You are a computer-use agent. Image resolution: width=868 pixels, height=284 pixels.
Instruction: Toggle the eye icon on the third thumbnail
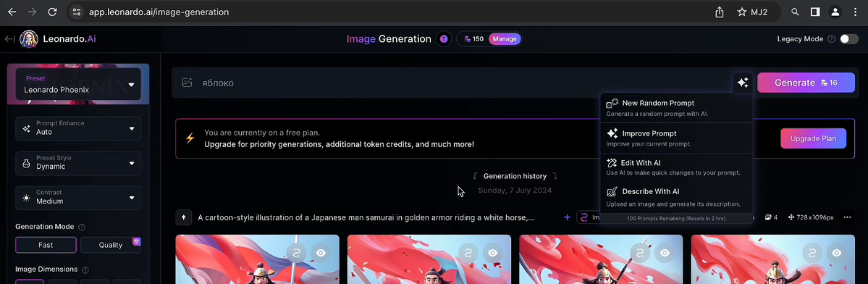pyautogui.click(x=665, y=253)
